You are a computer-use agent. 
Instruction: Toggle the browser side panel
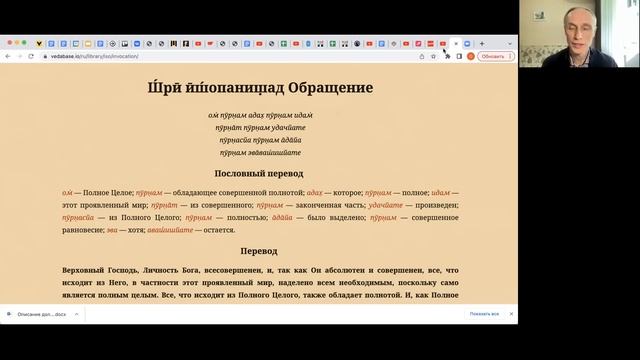pos(459,56)
